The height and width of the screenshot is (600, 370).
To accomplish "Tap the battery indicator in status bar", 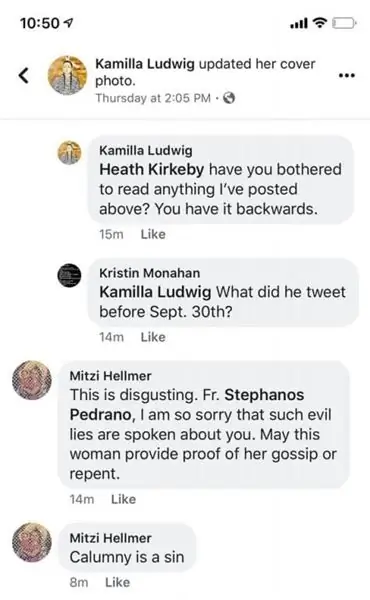I will 344,24.
